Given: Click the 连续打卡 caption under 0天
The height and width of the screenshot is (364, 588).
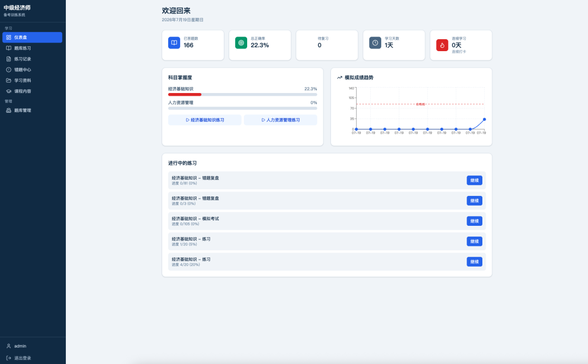Looking at the screenshot, I should coord(459,52).
